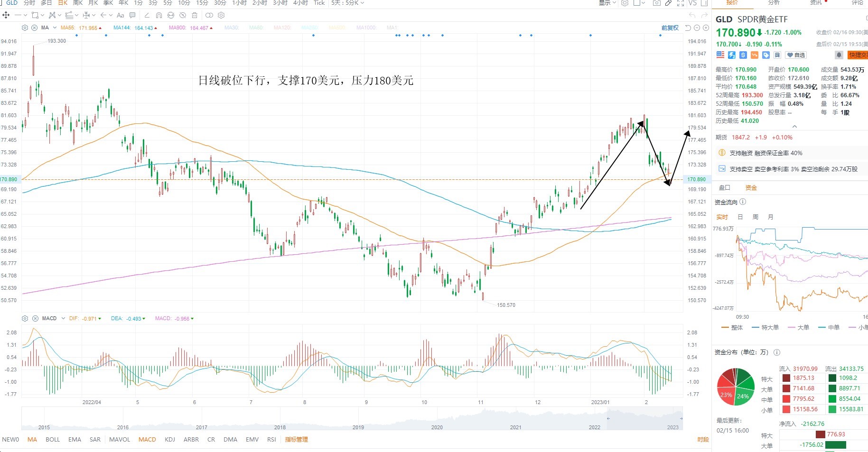Image resolution: width=868 pixels, height=452 pixels.
Task: Take a chart screenshot with camera icon
Action: pos(657,3)
